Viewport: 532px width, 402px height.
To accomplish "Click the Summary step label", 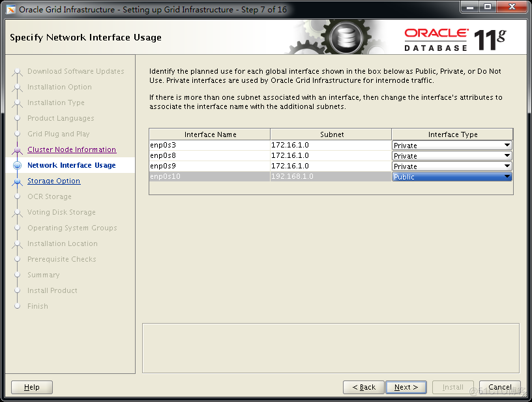I will pos(44,275).
